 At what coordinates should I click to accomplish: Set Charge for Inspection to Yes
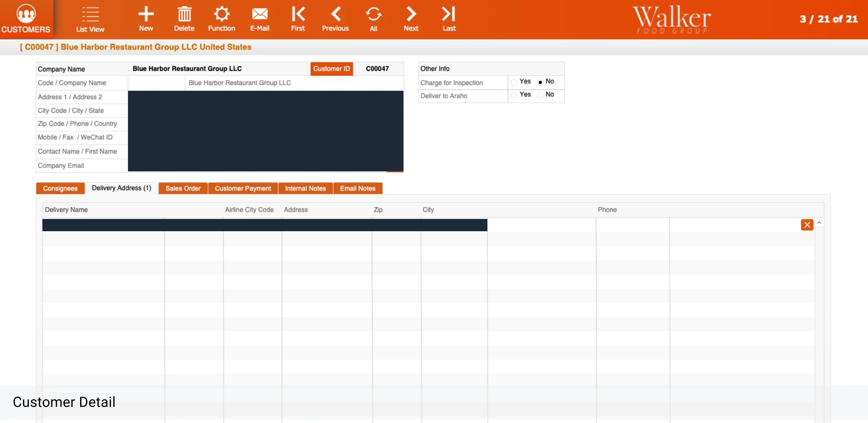click(x=514, y=82)
